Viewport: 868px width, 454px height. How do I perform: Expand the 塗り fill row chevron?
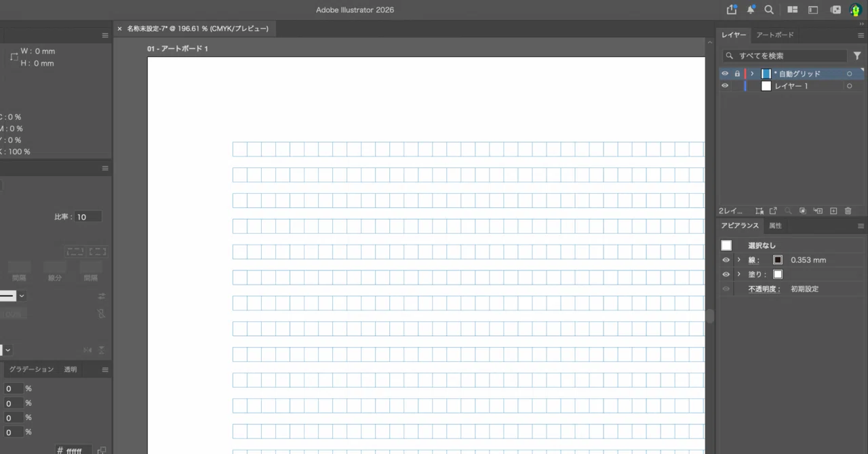click(739, 274)
